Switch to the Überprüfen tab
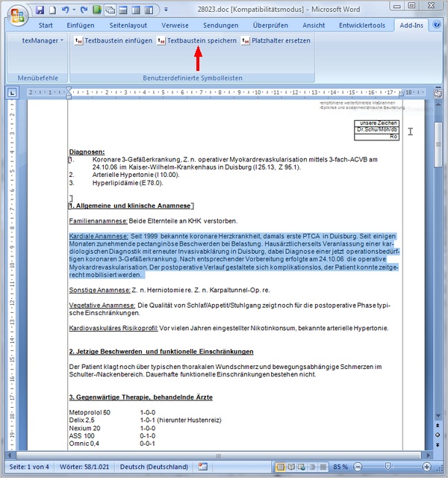The image size is (448, 478). [270, 25]
